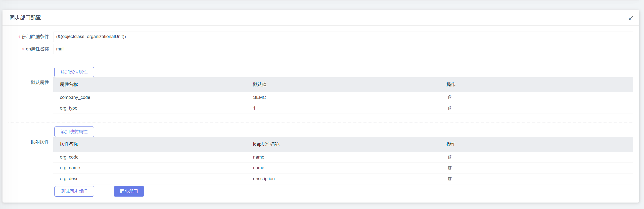Run 测试同步部门 test button
644x209 pixels.
pyautogui.click(x=74, y=191)
